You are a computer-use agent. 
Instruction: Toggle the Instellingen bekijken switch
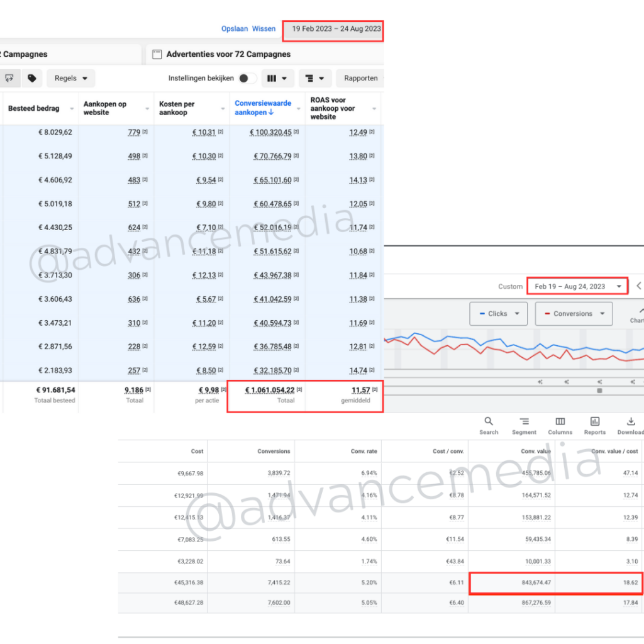pyautogui.click(x=248, y=79)
